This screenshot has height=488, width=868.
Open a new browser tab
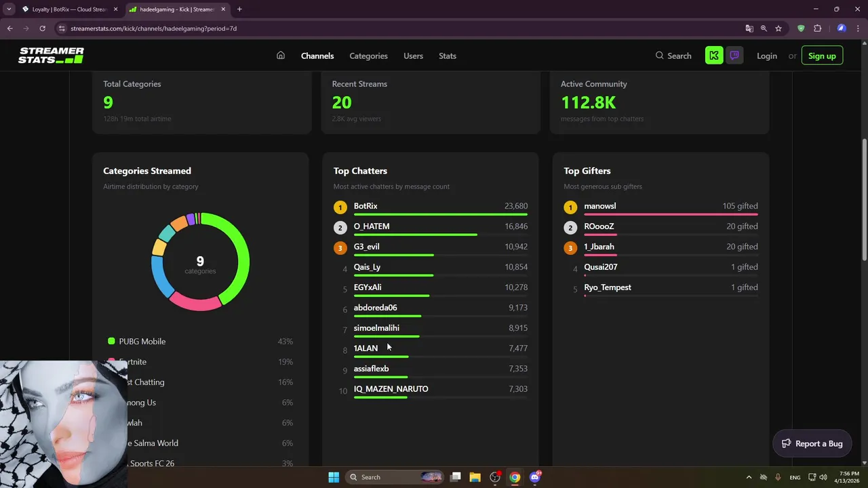pos(239,9)
